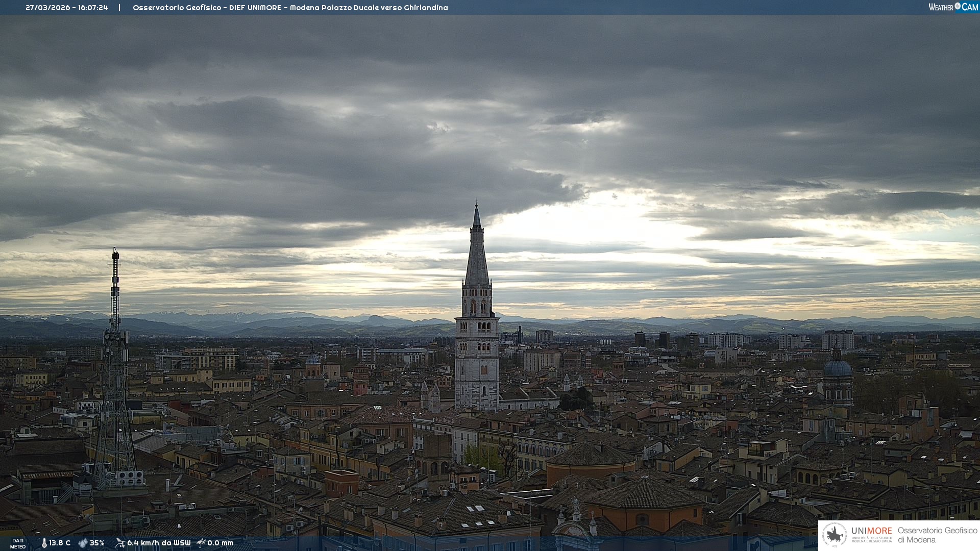
Task: Click the 0.0 mm rainfall value
Action: tap(220, 543)
